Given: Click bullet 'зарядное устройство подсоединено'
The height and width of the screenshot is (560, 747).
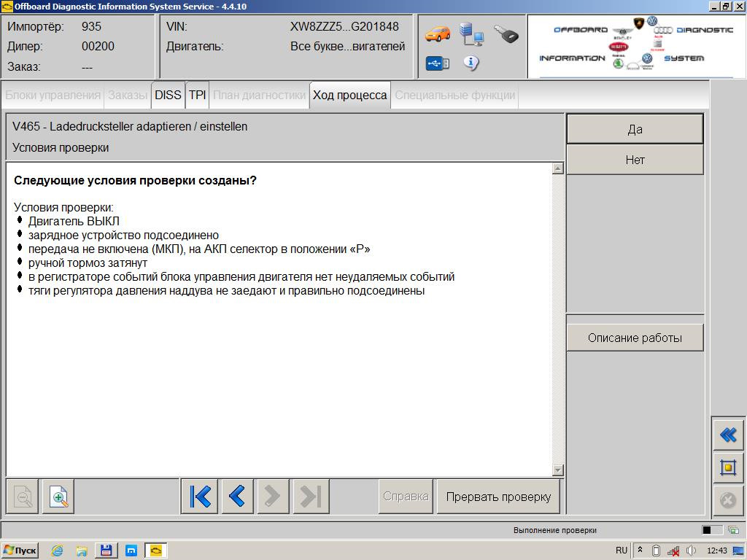Looking at the screenshot, I should point(123,236).
